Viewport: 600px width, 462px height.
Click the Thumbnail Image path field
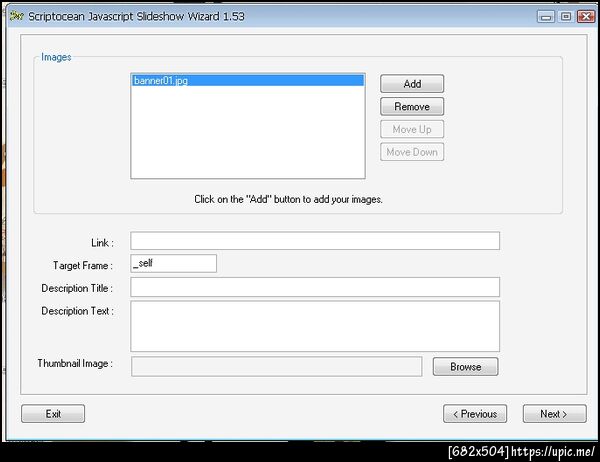(x=277, y=367)
